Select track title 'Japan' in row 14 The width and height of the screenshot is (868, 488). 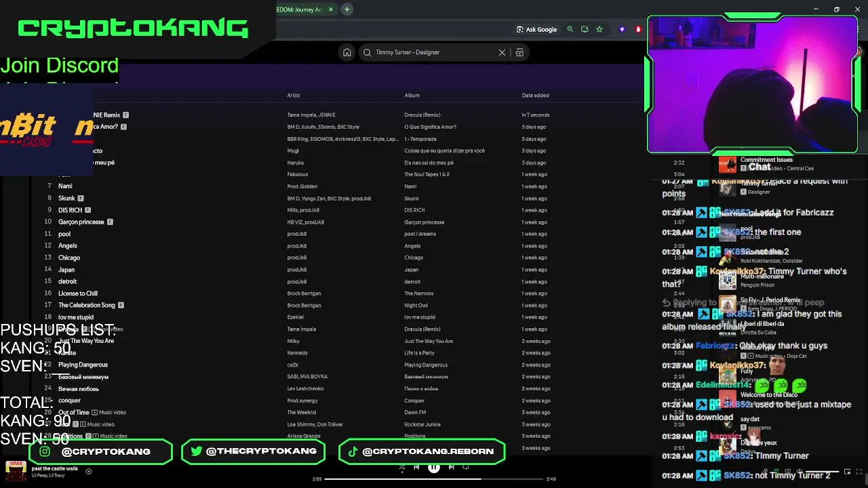tap(66, 270)
